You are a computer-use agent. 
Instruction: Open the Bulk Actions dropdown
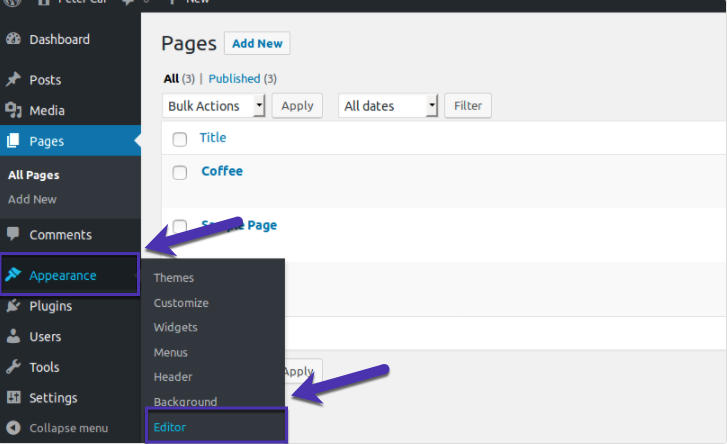213,106
